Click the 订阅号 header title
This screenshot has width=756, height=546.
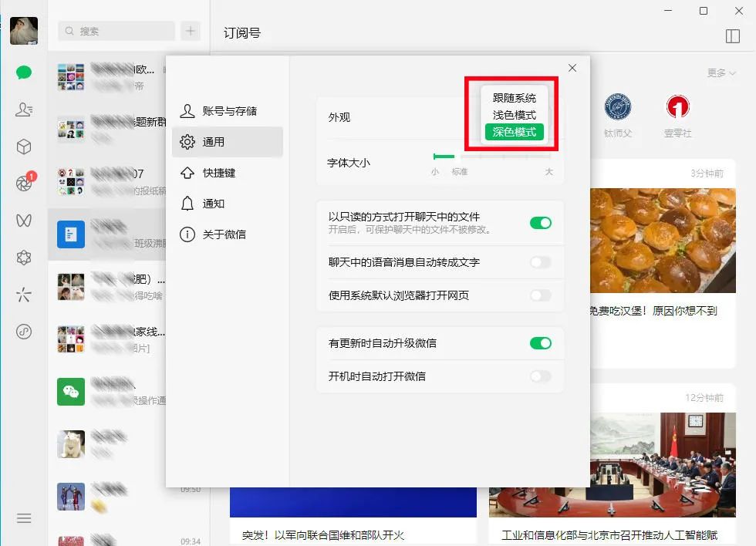tap(242, 32)
